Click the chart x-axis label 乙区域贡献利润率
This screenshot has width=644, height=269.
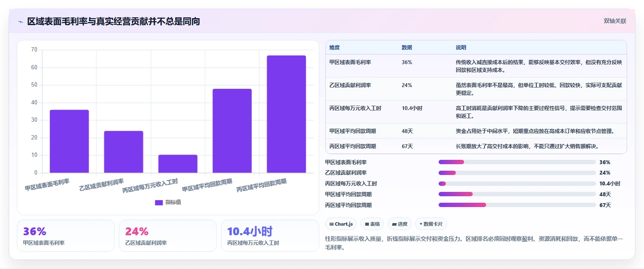click(x=101, y=185)
